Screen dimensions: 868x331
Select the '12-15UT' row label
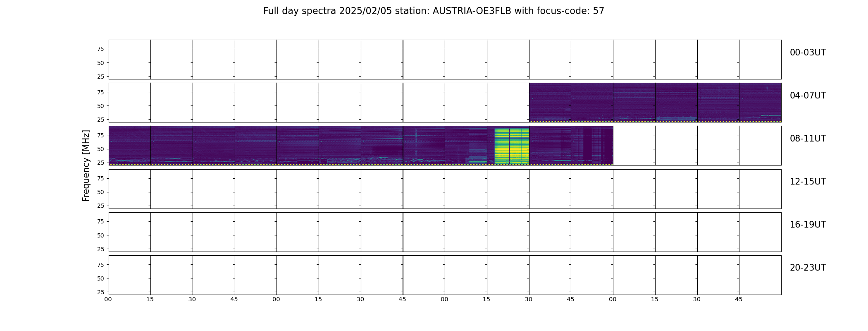(x=808, y=182)
